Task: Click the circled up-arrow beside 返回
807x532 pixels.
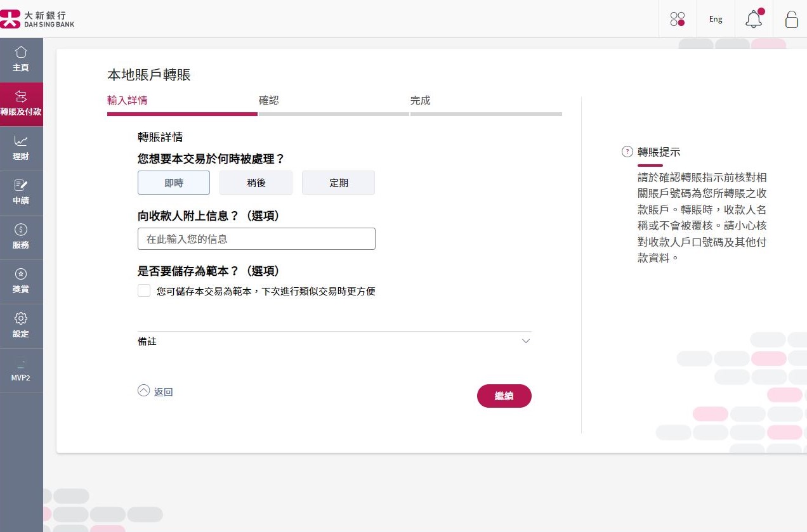Action: (143, 391)
